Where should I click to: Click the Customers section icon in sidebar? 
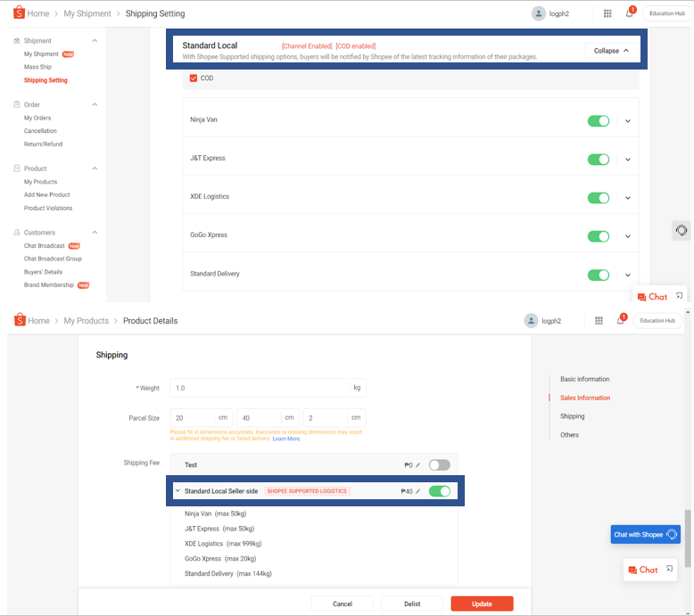click(x=17, y=232)
